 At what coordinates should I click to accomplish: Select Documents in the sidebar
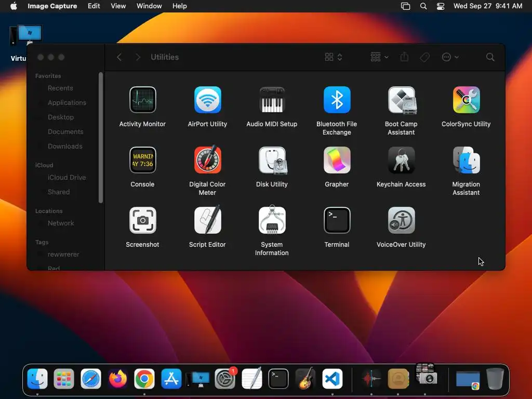(x=66, y=132)
